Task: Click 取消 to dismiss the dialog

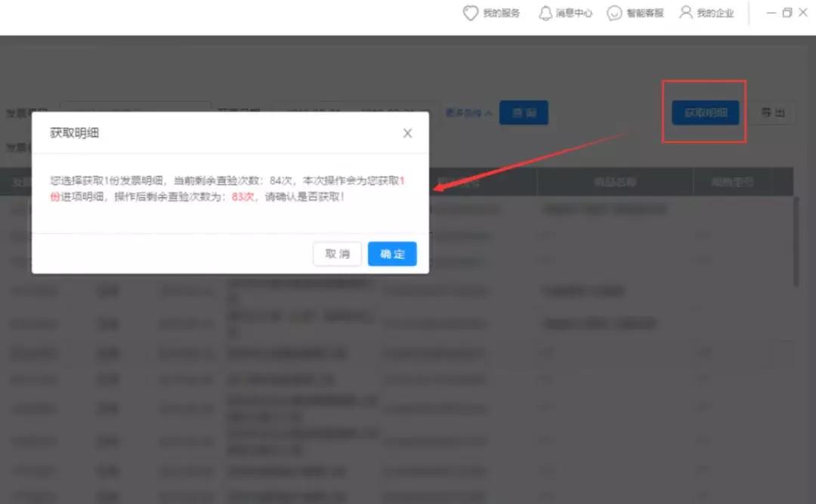Action: coord(337,254)
